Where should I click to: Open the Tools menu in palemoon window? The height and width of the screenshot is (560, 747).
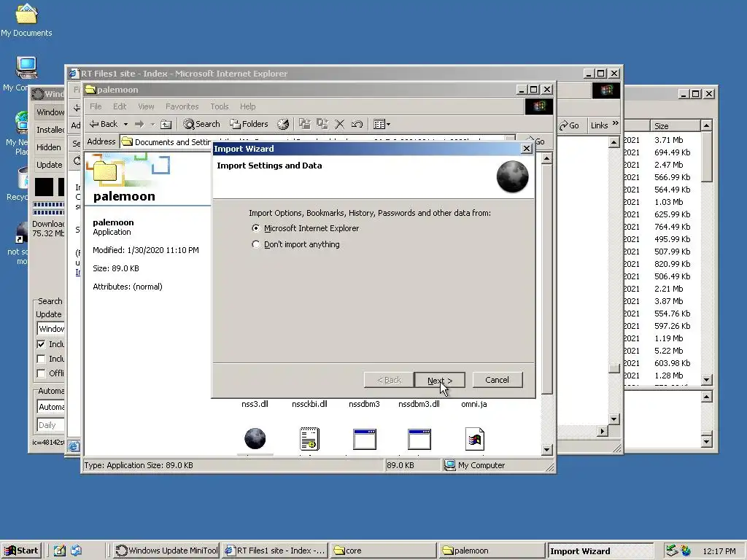[219, 106]
